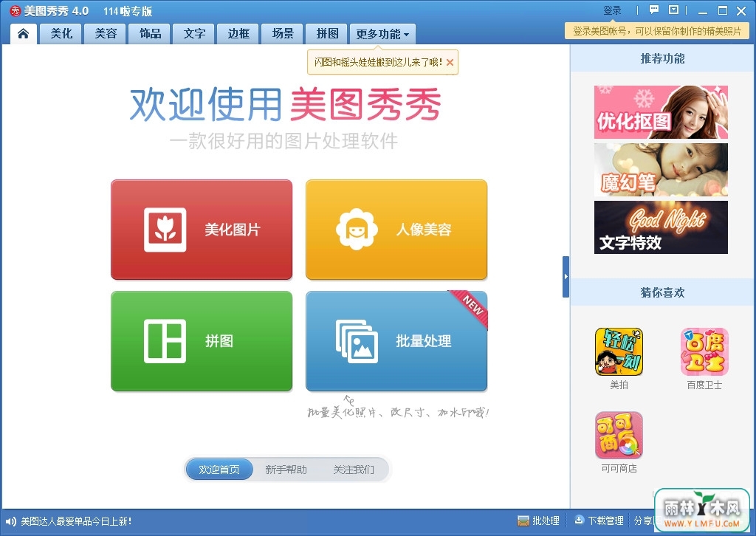The image size is (756, 536).
Task: Minimize the 美图秀秀 window
Action: pos(703,11)
